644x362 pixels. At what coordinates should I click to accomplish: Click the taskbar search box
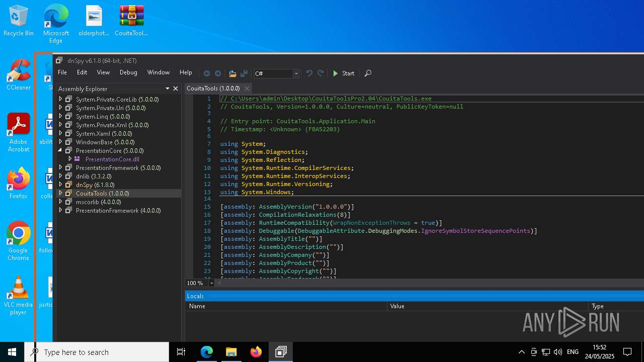tap(97, 352)
